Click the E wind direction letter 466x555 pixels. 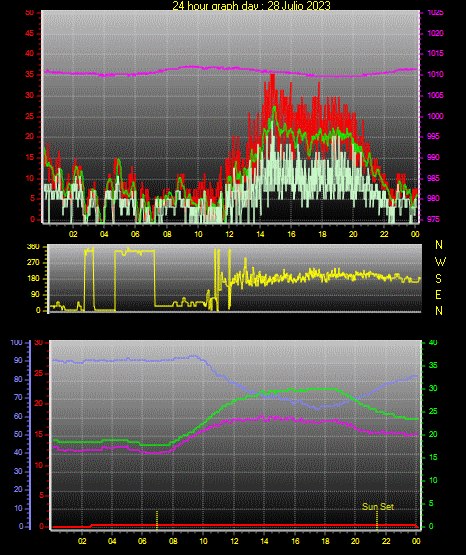coord(438,295)
